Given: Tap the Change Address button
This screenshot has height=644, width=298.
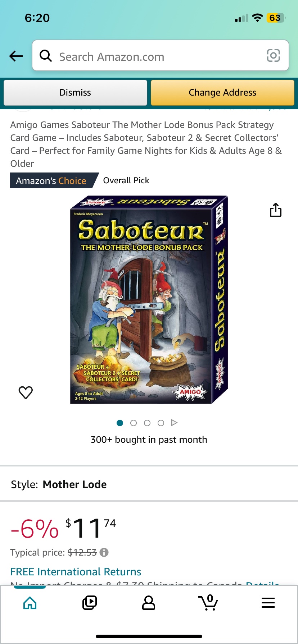Looking at the screenshot, I should [222, 93].
